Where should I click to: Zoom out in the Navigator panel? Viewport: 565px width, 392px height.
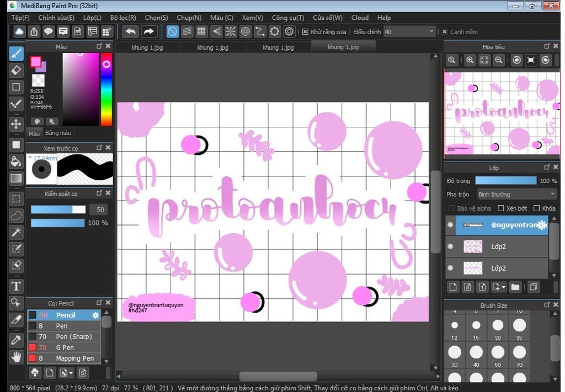(x=499, y=60)
